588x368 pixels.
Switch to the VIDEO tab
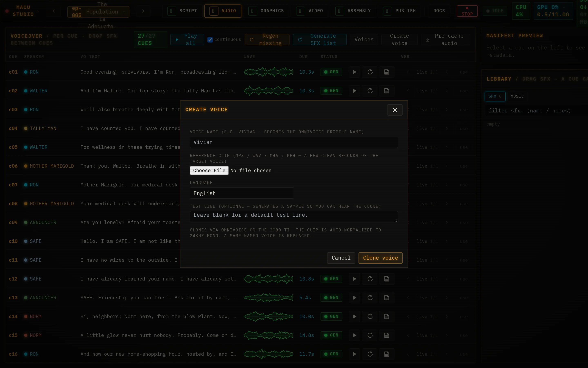coord(310,11)
